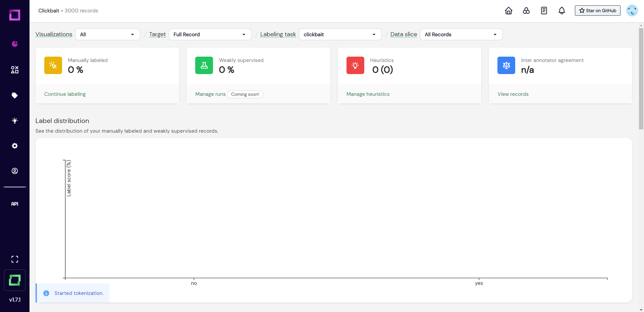Click the Label distribution heading
Screen dimensions: 644x312
pos(62,121)
